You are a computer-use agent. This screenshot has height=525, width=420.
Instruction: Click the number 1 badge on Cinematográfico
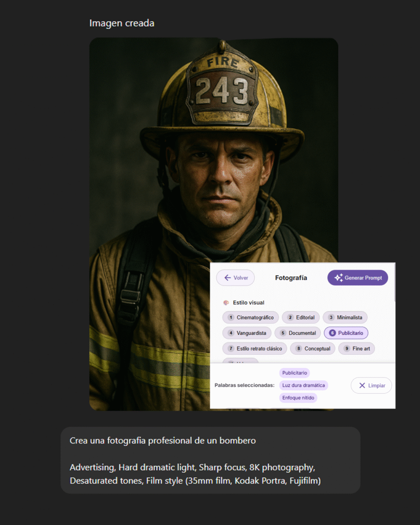point(231,317)
